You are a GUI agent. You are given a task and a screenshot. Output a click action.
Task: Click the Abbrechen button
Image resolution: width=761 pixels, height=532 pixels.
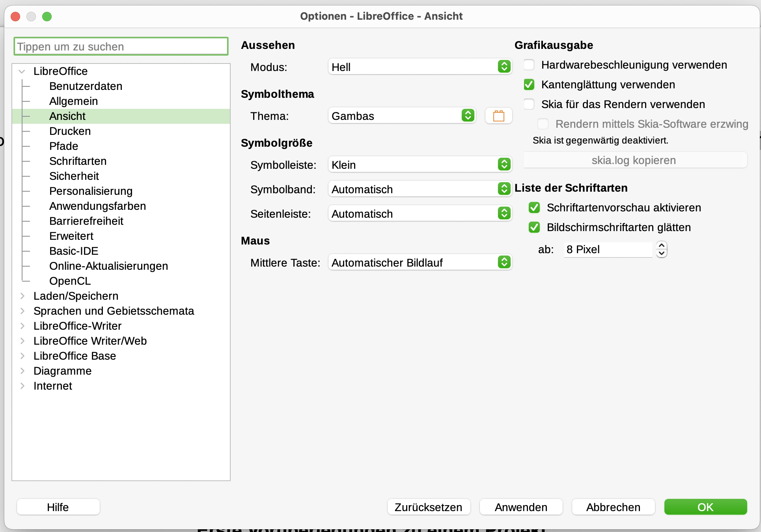point(613,507)
